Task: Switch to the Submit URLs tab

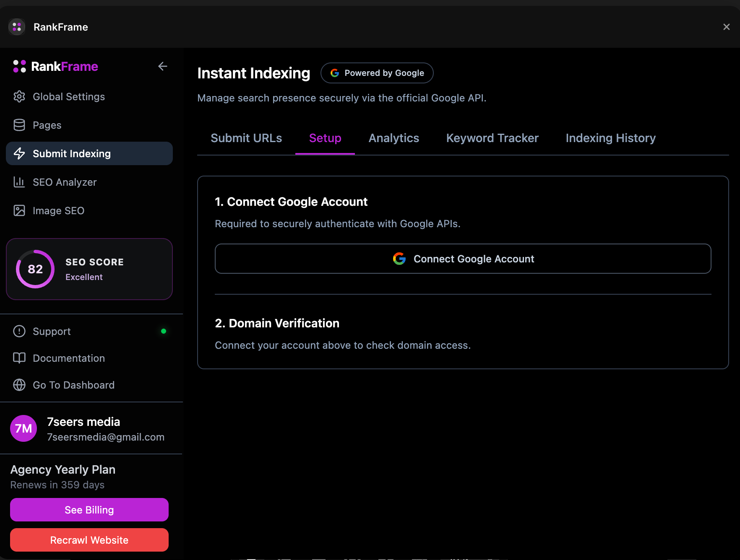Action: 246,138
